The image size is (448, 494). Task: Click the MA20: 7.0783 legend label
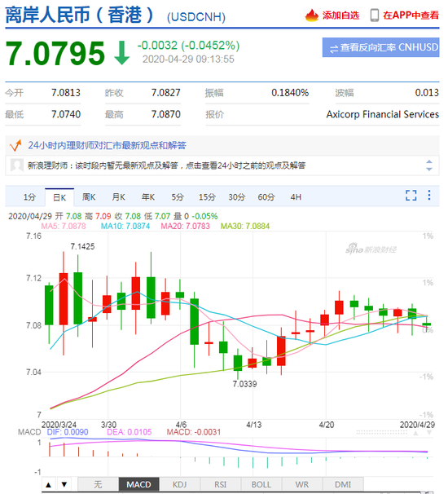[x=185, y=226]
